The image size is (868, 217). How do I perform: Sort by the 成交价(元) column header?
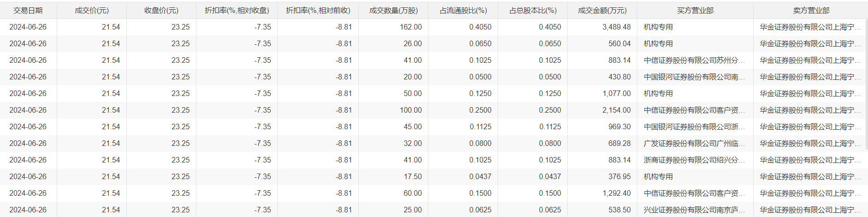(92, 10)
